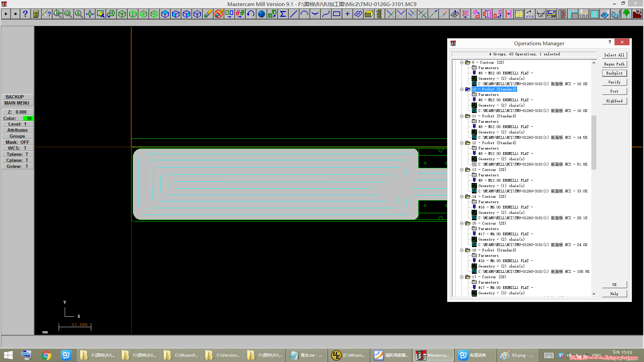Click the Backplot toolpath icon
The width and height of the screenshot is (644, 362).
tap(615, 73)
